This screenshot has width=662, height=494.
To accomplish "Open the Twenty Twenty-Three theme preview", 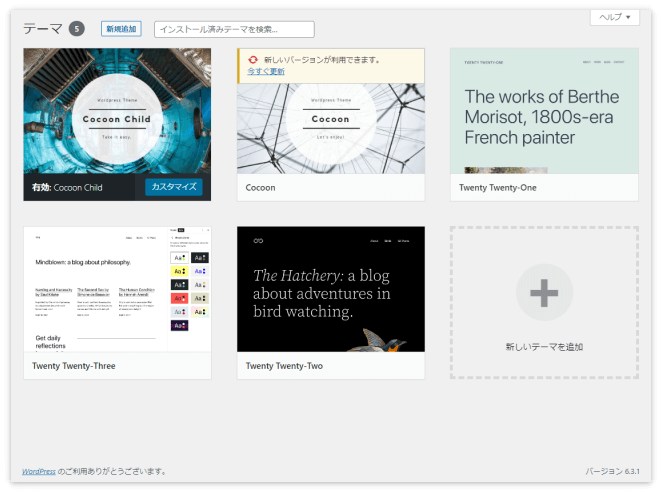I will 117,289.
